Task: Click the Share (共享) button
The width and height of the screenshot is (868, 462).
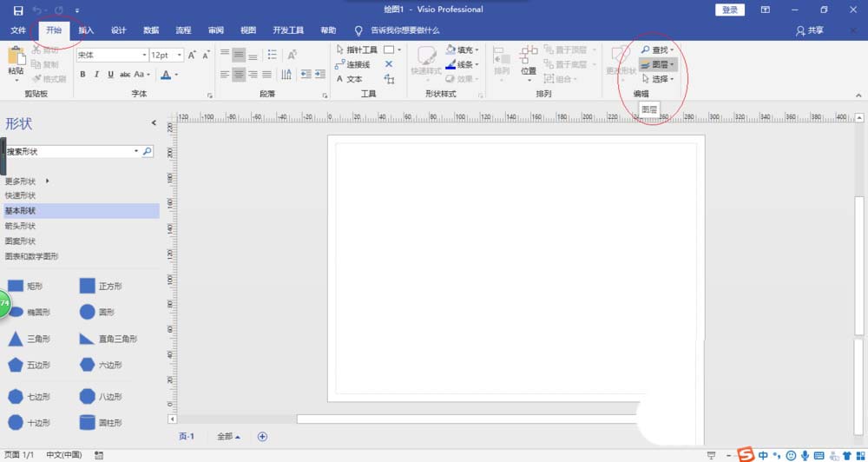Action: 810,30
